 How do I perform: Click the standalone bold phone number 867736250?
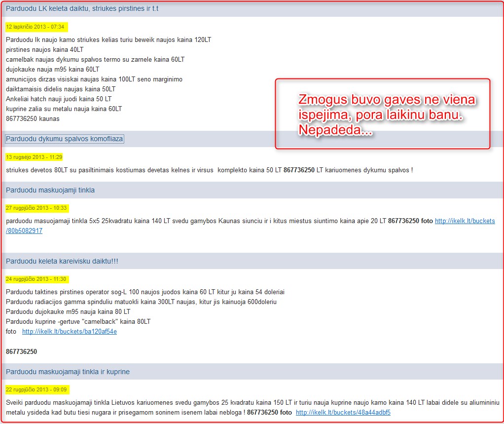(x=21, y=352)
